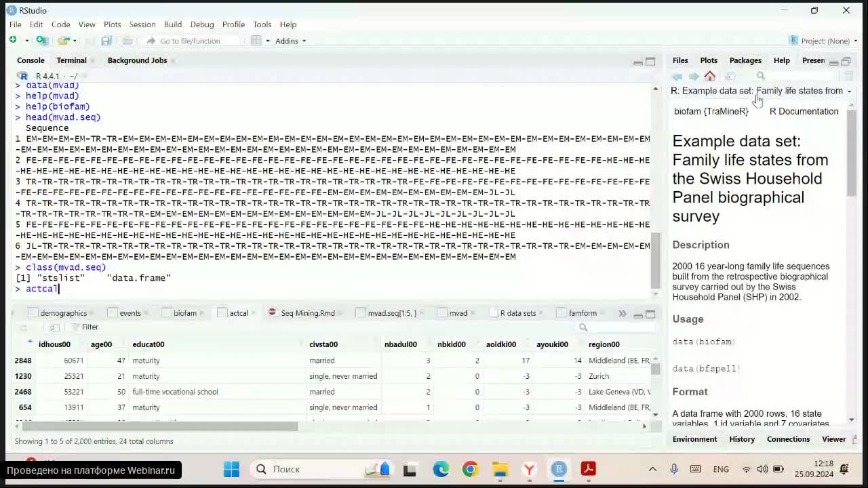Open the Session menu
The width and height of the screenshot is (868, 488).
[x=142, y=24]
